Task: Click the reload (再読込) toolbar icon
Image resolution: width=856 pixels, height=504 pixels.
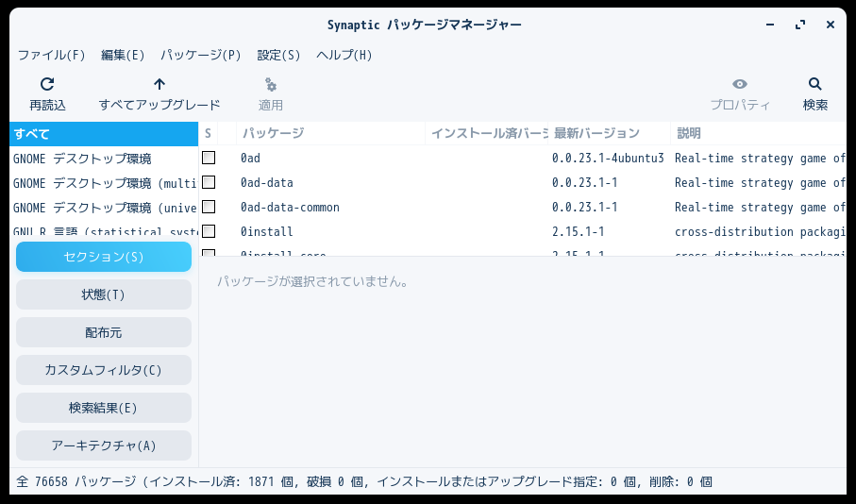Action: [x=47, y=84]
